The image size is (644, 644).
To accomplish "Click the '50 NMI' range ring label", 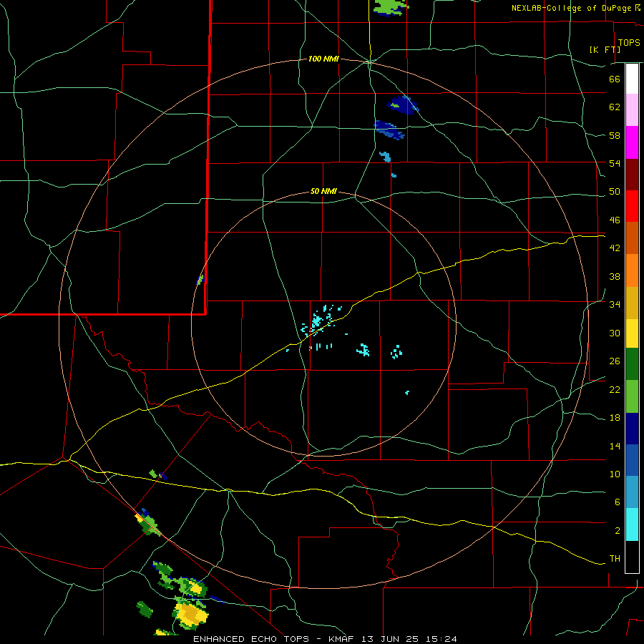I will 323,191.
